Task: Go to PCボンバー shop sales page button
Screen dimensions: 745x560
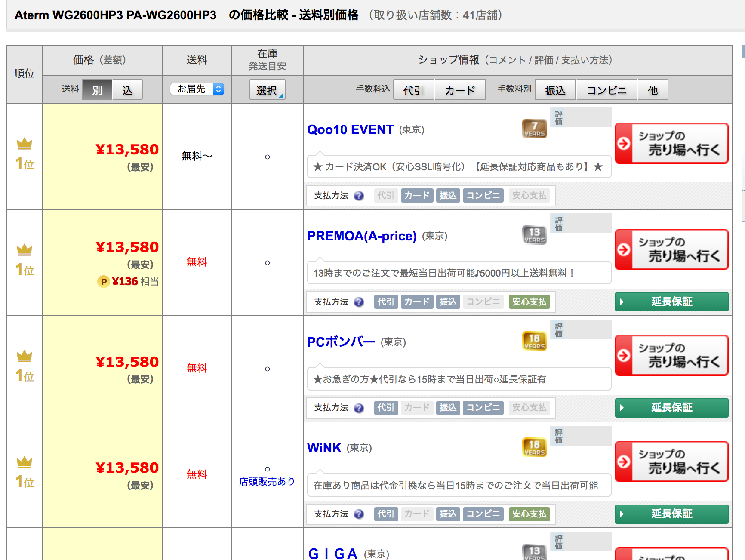Action: [x=671, y=355]
